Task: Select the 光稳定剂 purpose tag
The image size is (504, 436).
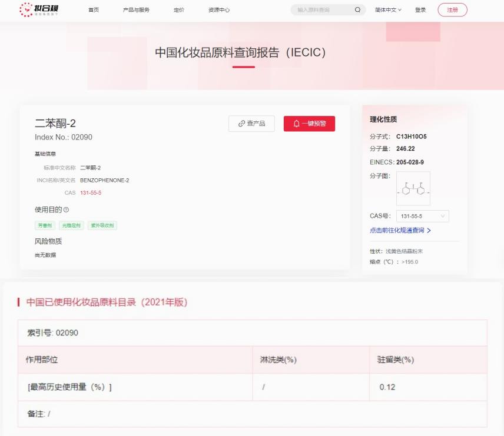Action: [72, 225]
